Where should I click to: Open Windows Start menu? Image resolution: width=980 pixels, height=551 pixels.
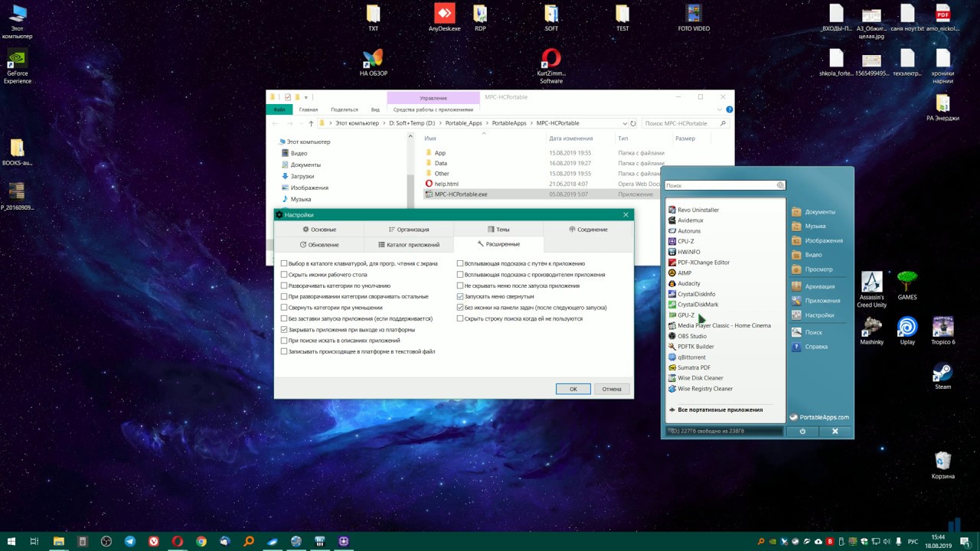pyautogui.click(x=11, y=541)
